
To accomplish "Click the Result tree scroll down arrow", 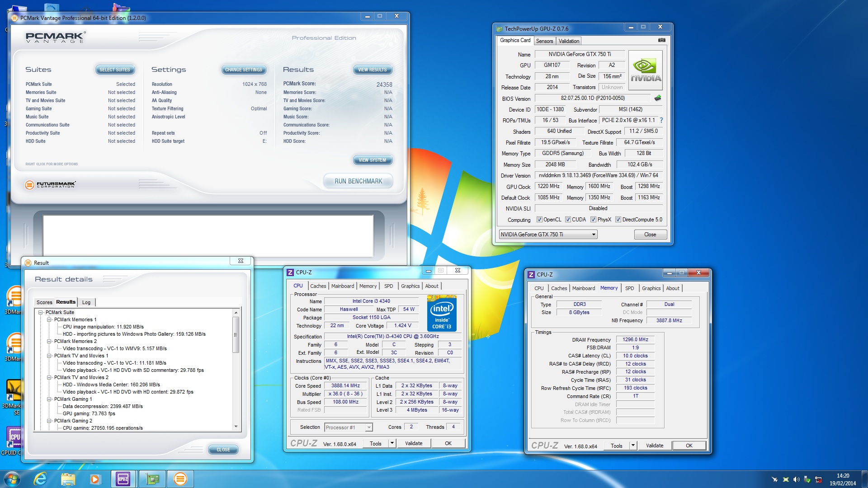I will [236, 427].
